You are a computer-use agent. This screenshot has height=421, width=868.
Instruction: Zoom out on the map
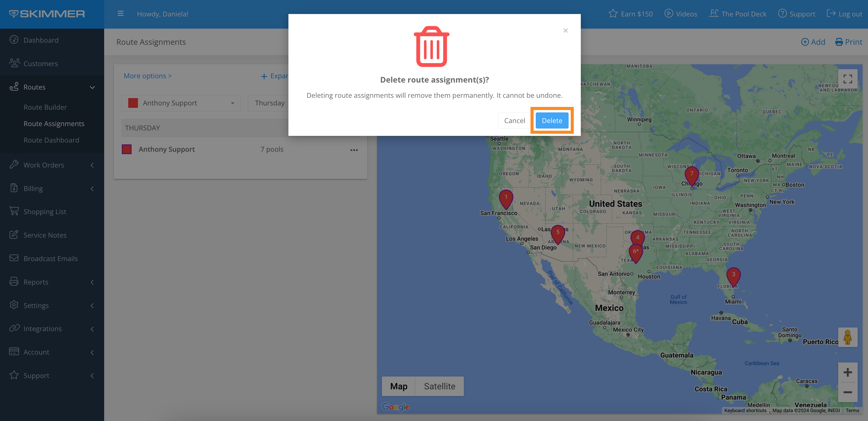tap(848, 392)
